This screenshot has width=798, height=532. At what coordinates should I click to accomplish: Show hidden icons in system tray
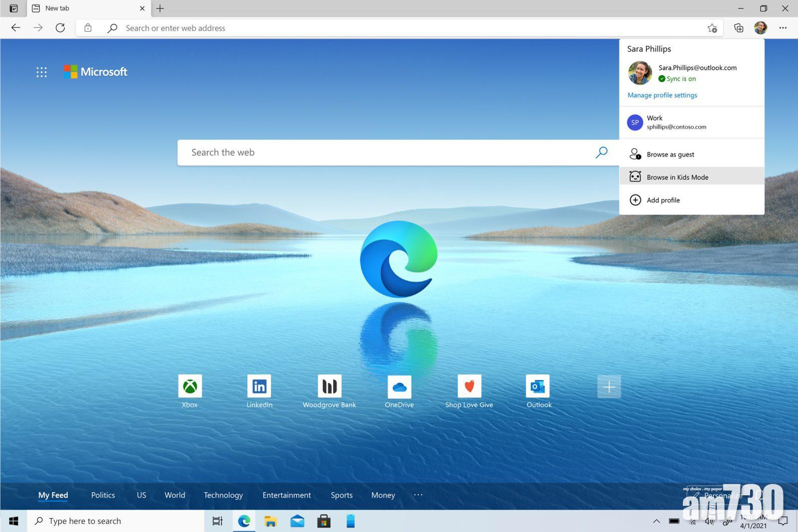click(656, 521)
